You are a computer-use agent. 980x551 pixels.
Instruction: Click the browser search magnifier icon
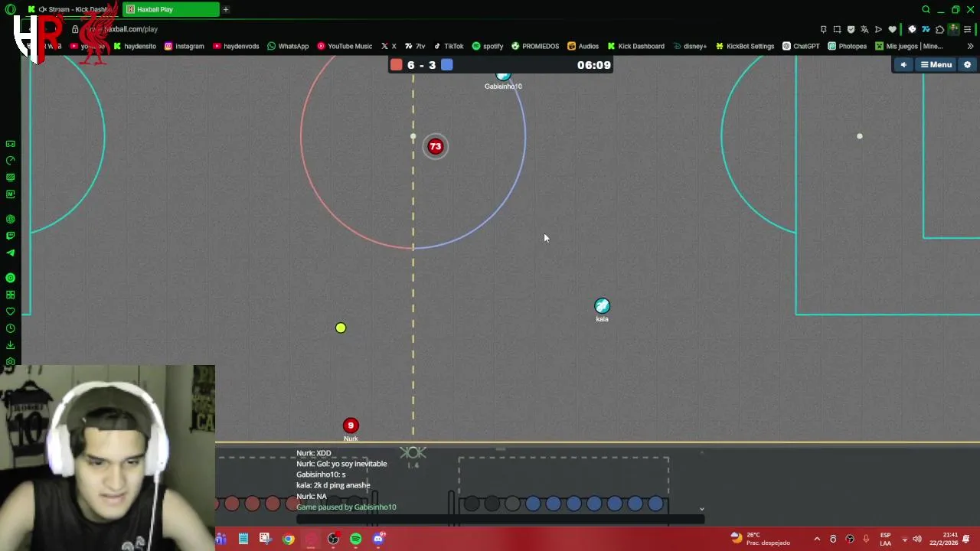[926, 9]
